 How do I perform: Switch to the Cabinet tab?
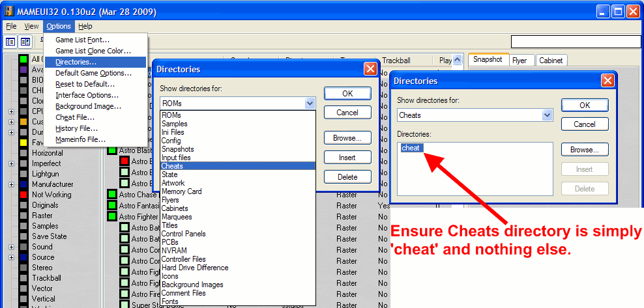tap(551, 61)
